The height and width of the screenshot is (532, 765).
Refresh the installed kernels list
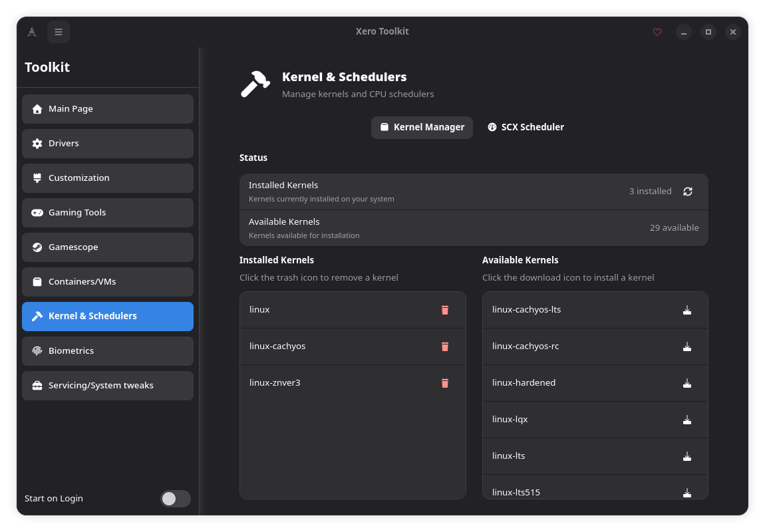[688, 192]
